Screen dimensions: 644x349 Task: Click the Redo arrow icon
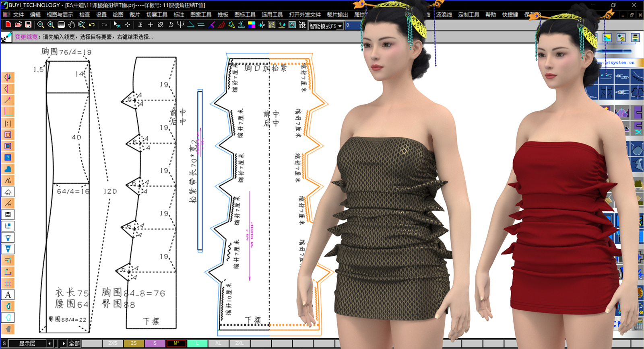click(104, 25)
